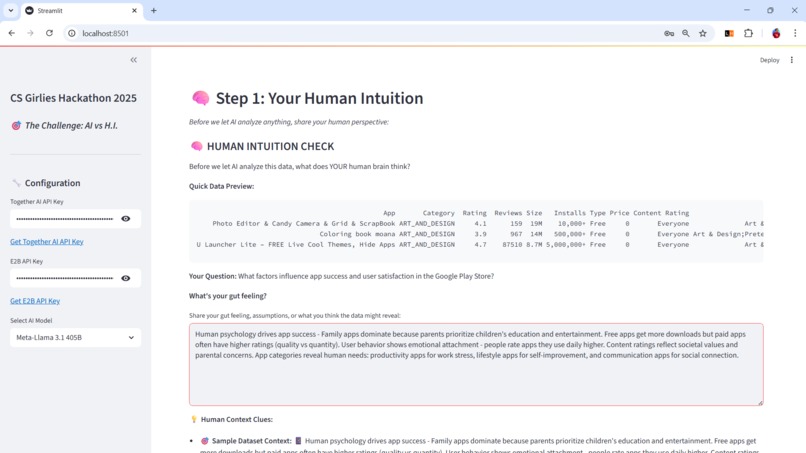Click the Your Question label
The image size is (806, 453).
[x=213, y=276]
